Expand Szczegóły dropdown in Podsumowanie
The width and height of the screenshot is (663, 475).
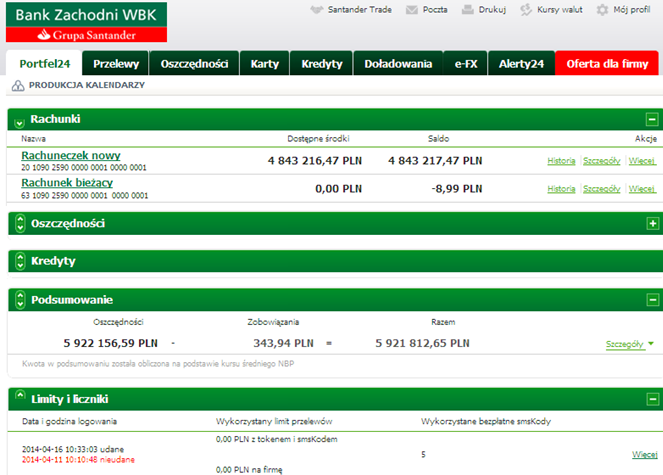click(629, 344)
